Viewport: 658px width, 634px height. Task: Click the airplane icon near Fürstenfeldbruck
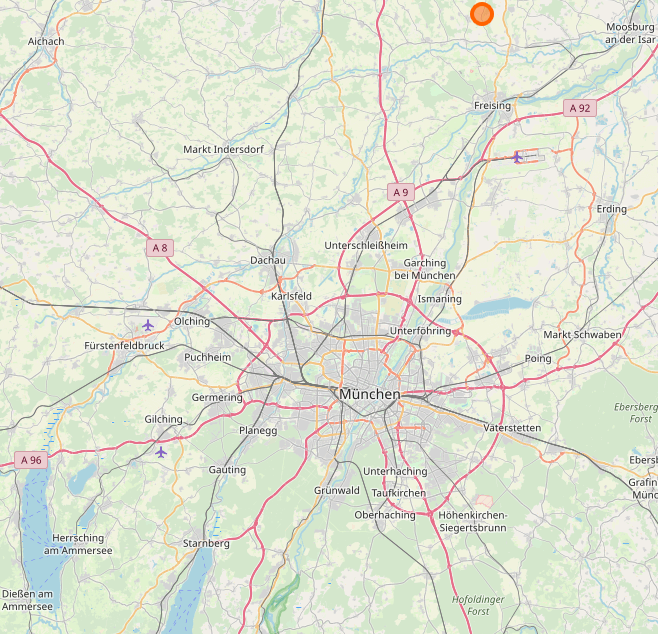click(148, 325)
